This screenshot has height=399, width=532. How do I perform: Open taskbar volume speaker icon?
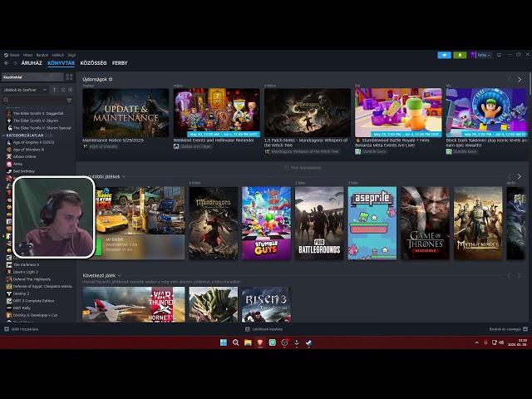coord(501,342)
